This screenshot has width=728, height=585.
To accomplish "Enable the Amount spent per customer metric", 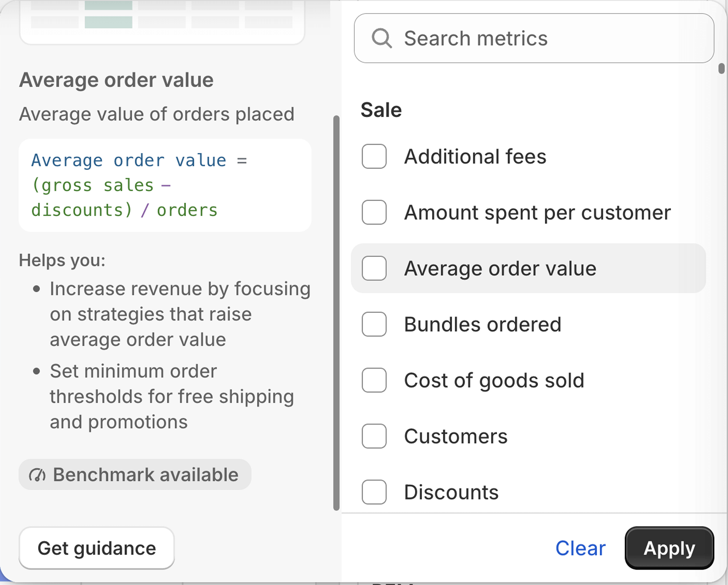I will click(x=374, y=213).
